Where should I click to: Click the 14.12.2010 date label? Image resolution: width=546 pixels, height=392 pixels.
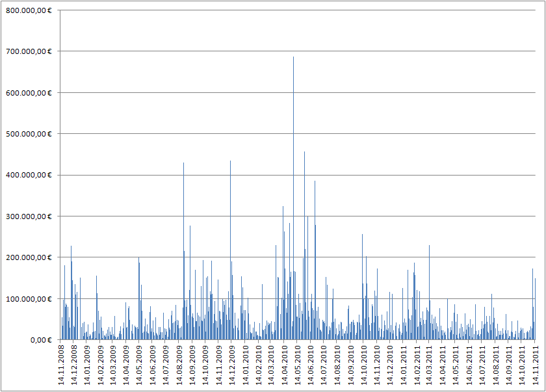click(x=390, y=365)
